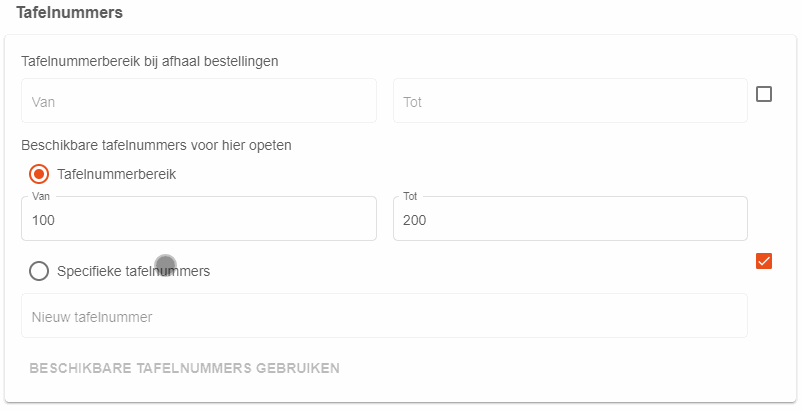Image resolution: width=803 pixels, height=411 pixels.
Task: Click the Van field containing 100
Action: (x=198, y=219)
